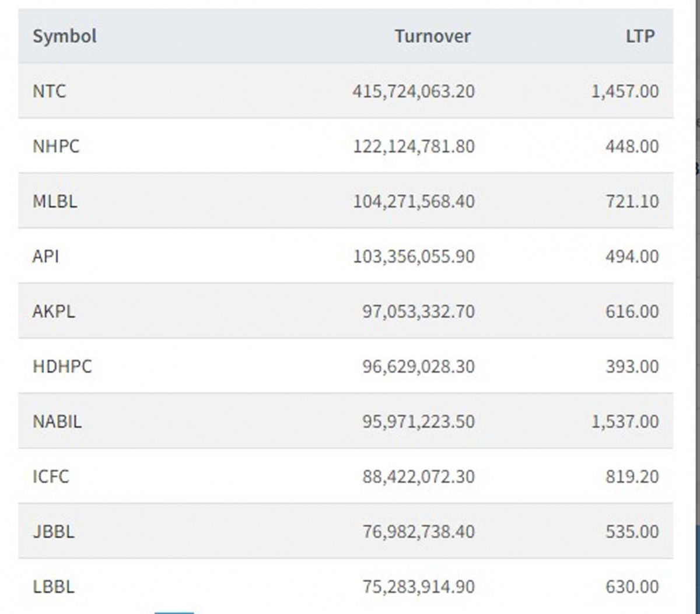Image resolution: width=700 pixels, height=614 pixels.
Task: Open the NTC stock symbol
Action: click(50, 92)
